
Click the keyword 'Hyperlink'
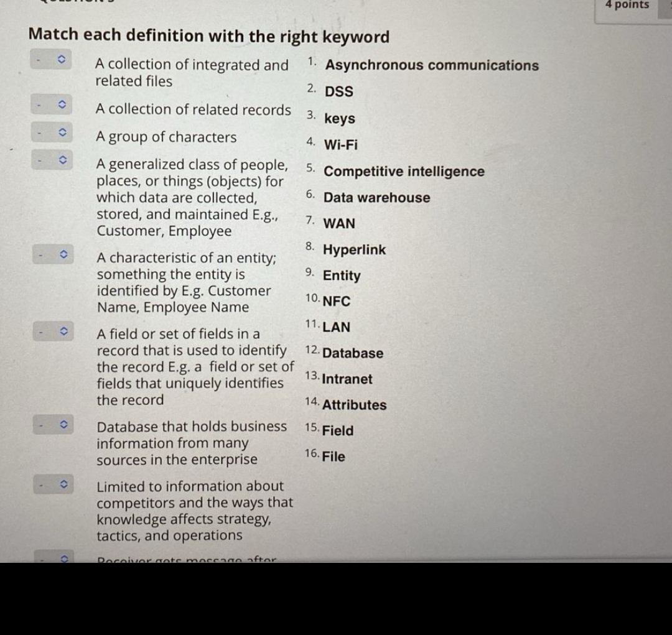(x=353, y=250)
